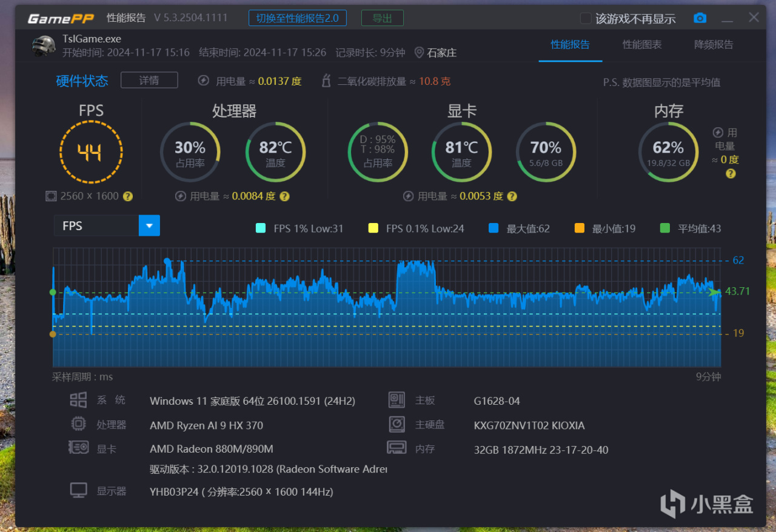Image resolution: width=776 pixels, height=532 pixels.
Task: Click the resolution square icon under FPS
Action: pyautogui.click(x=51, y=196)
